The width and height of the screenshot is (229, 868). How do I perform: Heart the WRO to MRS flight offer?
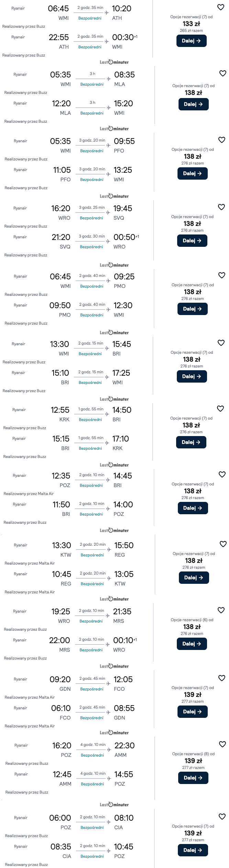pyautogui.click(x=221, y=610)
